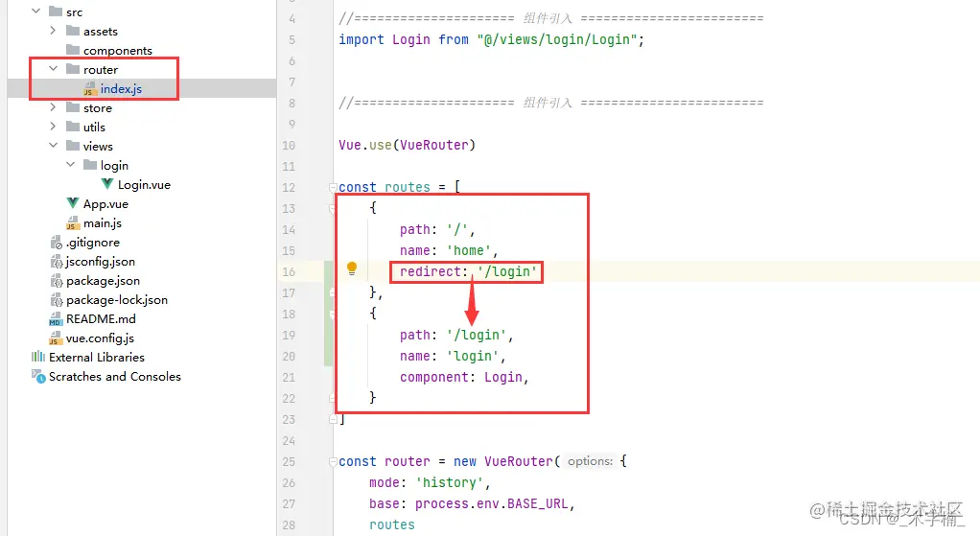Collapse the src folder chevron
This screenshot has width=980, height=536.
(x=36, y=12)
